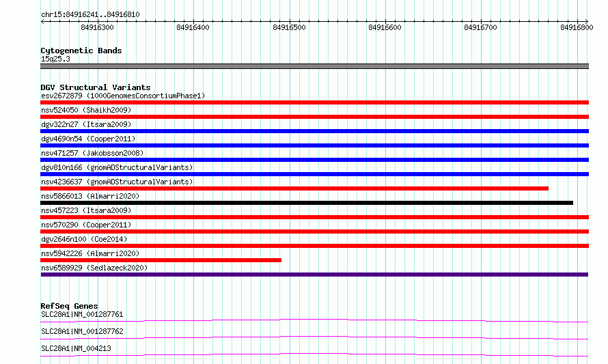Click the chr15:84916241..84916810 coordinate label
This screenshot has height=364, width=608.
tap(90, 14)
